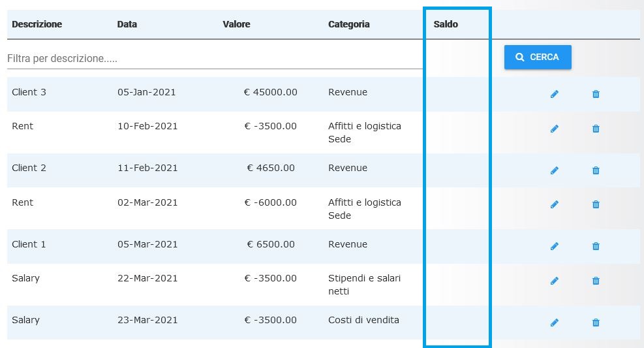Sort by the Descrizione column header
Screen dimensions: 644x348
37,25
